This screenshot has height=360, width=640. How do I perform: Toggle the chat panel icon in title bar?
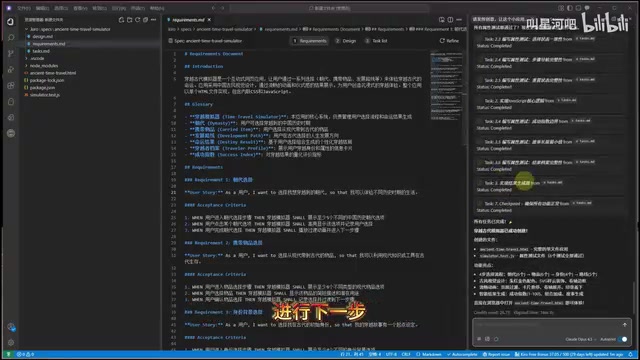point(587,8)
